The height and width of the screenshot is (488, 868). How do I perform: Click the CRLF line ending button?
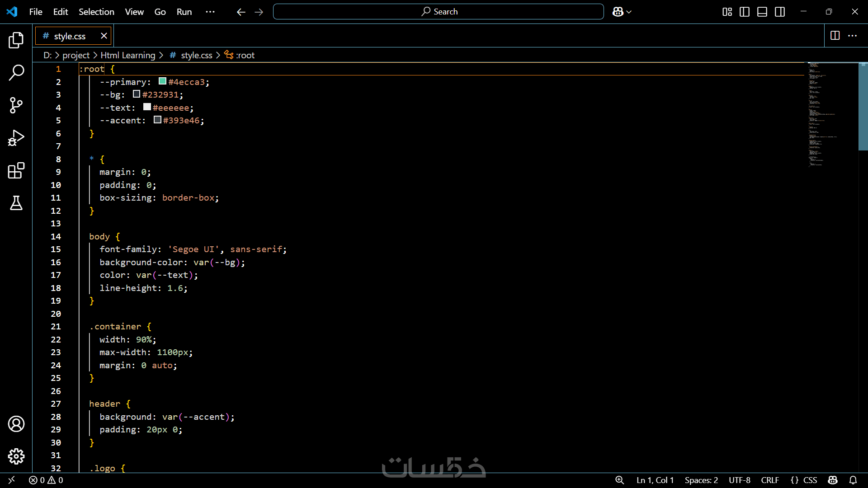pos(769,480)
